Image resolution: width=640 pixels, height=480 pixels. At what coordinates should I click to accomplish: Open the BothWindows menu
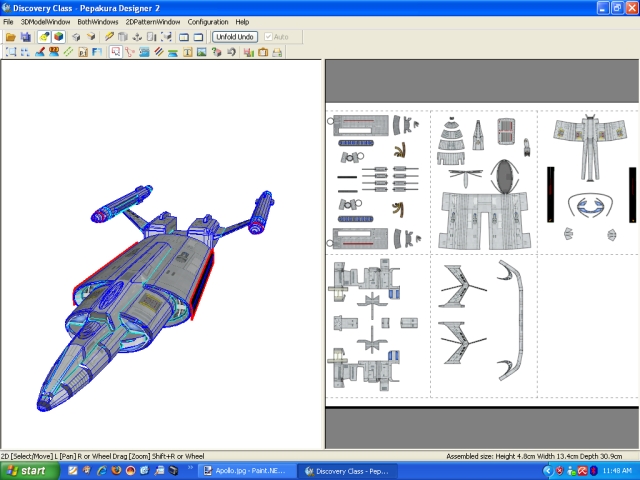point(98,22)
